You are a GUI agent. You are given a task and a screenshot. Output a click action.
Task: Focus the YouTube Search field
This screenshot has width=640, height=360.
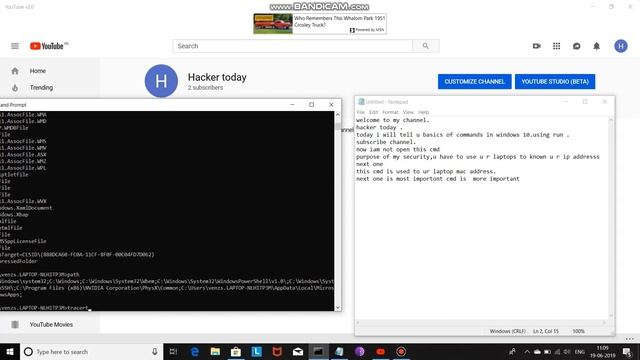click(292, 46)
